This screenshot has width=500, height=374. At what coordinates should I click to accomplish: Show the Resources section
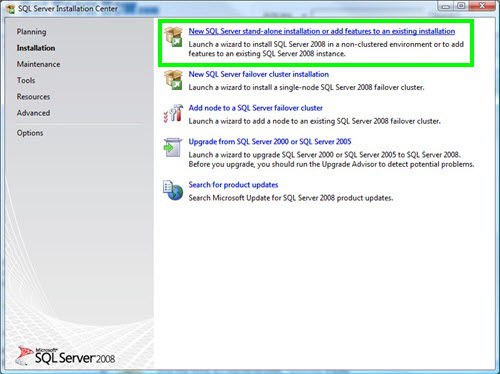(x=33, y=97)
